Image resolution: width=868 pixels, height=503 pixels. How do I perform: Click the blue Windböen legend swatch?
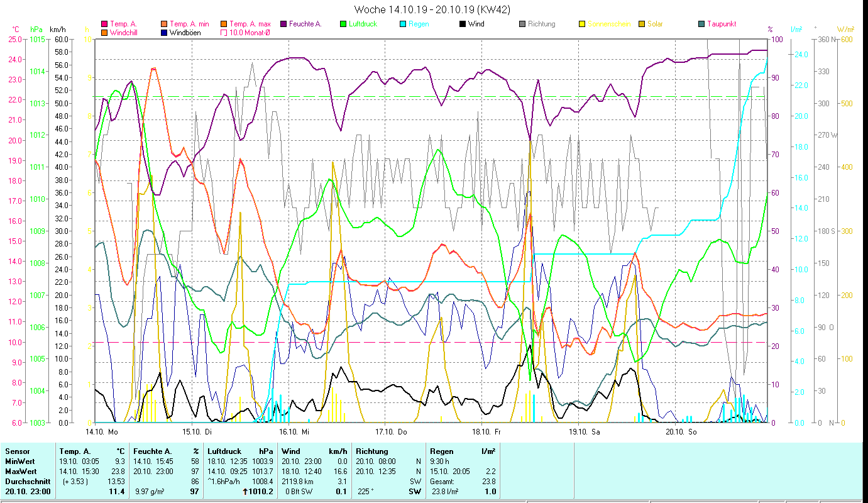pyautogui.click(x=165, y=32)
